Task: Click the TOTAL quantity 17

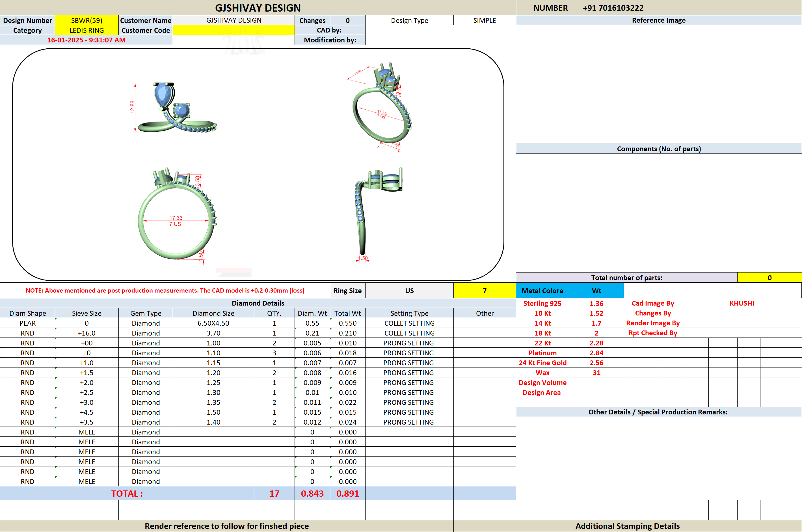Action: [x=274, y=493]
